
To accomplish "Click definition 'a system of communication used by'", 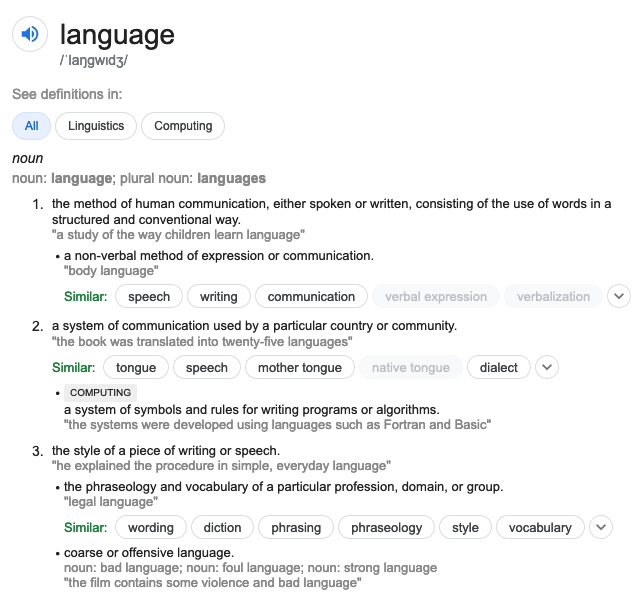I will 254,326.
